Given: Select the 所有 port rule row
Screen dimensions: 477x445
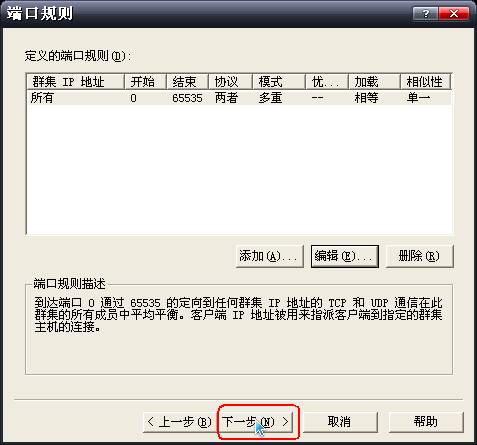Looking at the screenshot, I should [x=239, y=98].
